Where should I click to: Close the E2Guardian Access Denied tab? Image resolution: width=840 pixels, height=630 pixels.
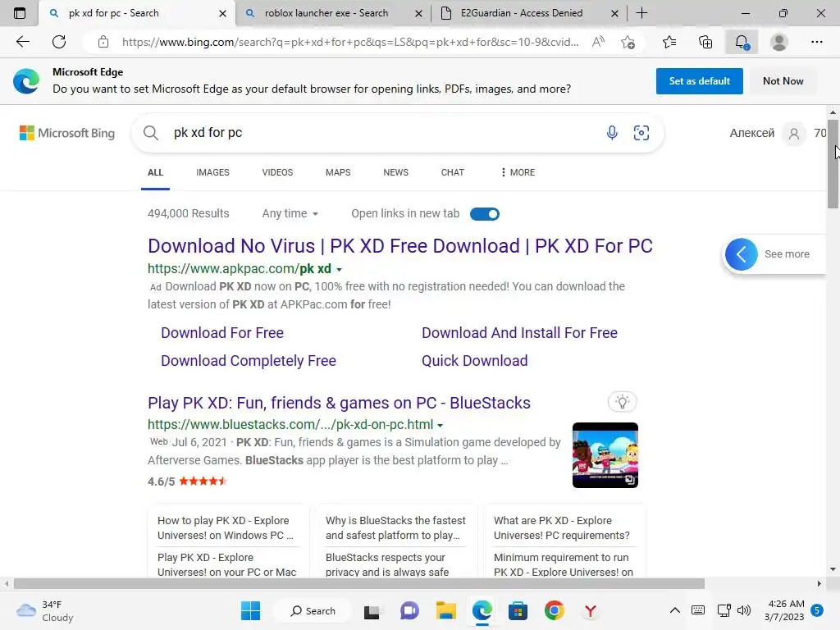(x=615, y=13)
